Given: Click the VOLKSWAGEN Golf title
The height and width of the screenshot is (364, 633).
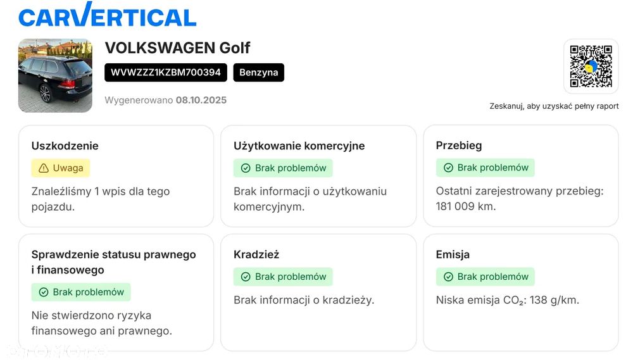Looking at the screenshot, I should (177, 47).
